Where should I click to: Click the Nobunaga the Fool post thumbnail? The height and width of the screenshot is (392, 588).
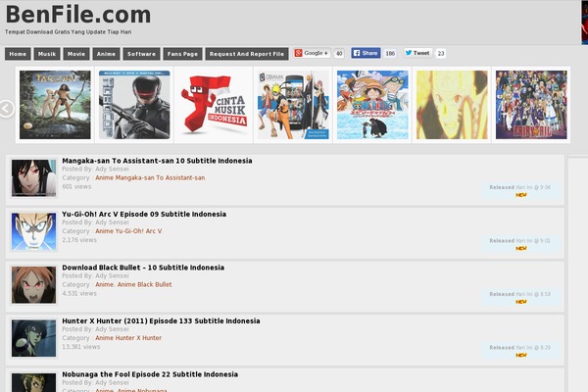[33, 382]
